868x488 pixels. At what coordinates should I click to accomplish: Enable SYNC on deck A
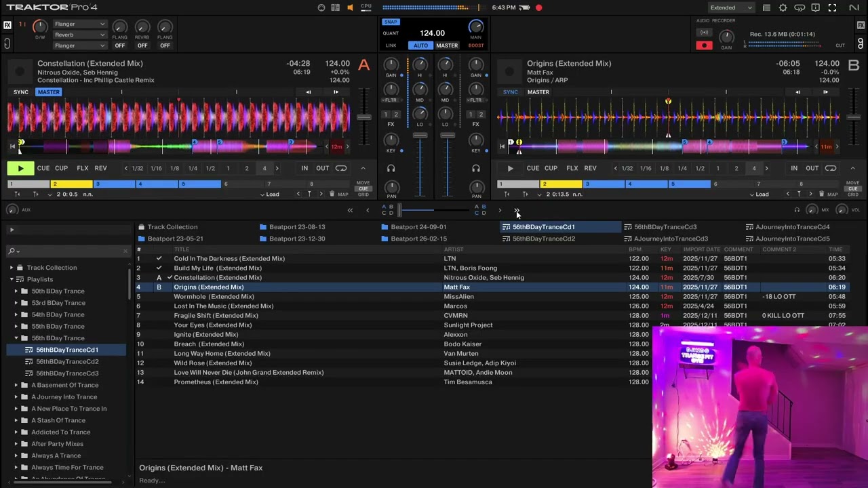[x=20, y=92]
